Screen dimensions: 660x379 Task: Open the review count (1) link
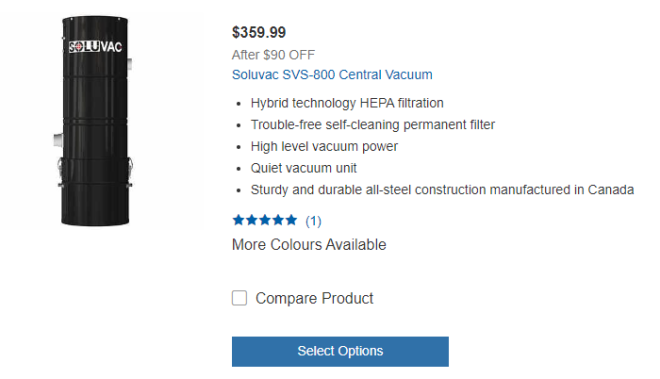click(x=313, y=221)
